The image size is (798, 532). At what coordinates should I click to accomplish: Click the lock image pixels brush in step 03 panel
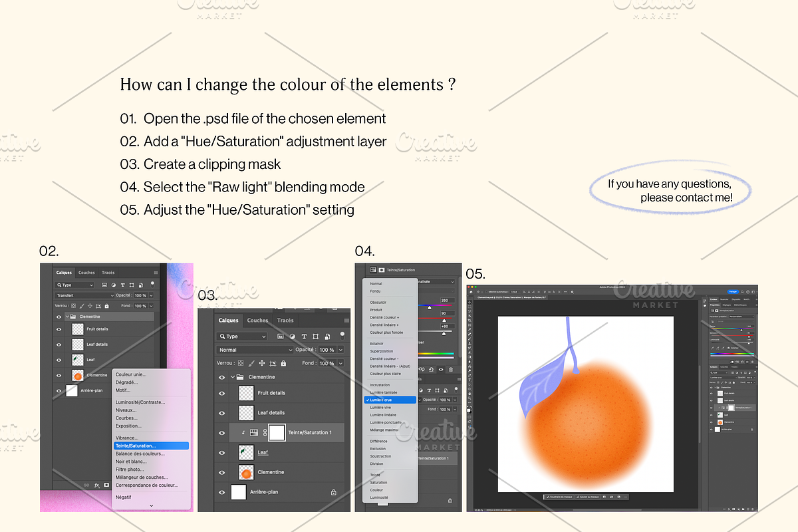tap(251, 363)
